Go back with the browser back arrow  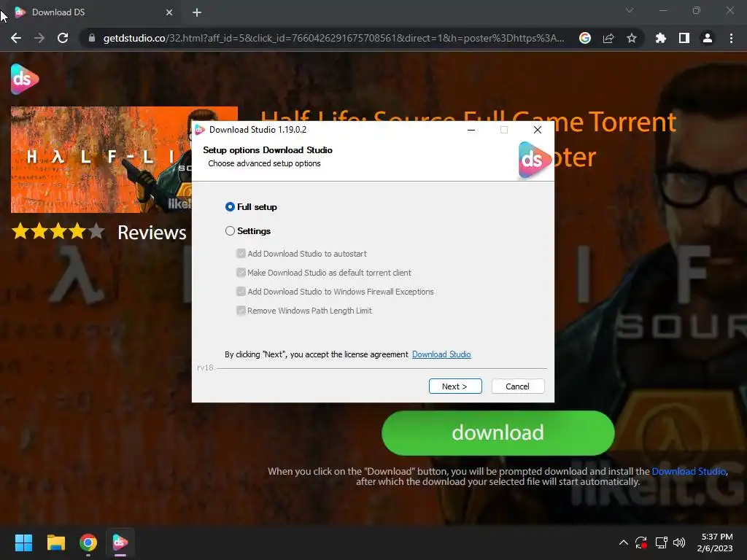16,38
